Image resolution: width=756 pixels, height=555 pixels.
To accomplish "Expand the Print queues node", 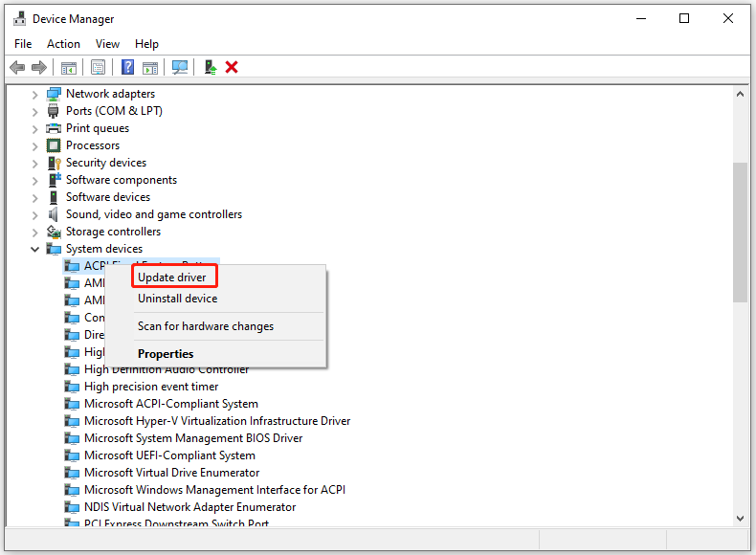I will (x=34, y=129).
